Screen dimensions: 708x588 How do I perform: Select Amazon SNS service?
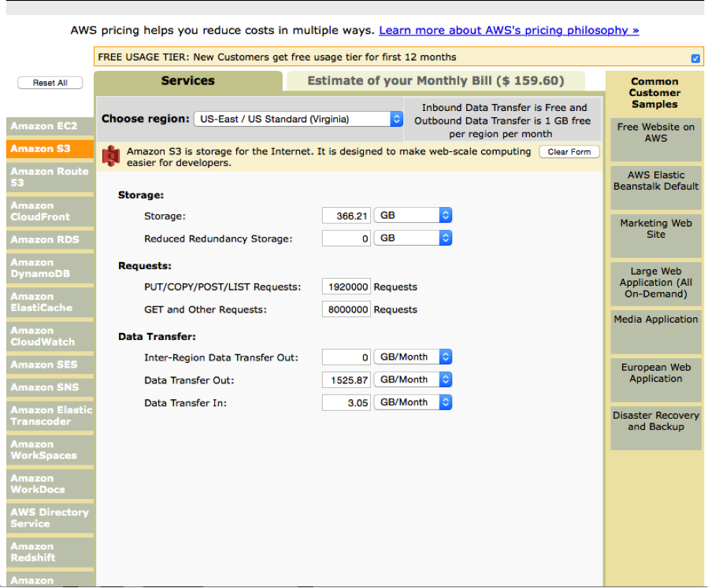[50, 387]
